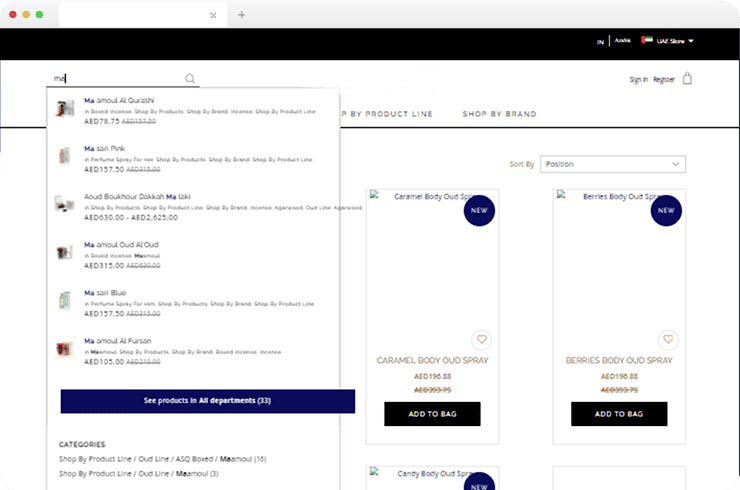Screen dimensions: 740x490
Task: Click the Sign In link
Action: tap(638, 79)
